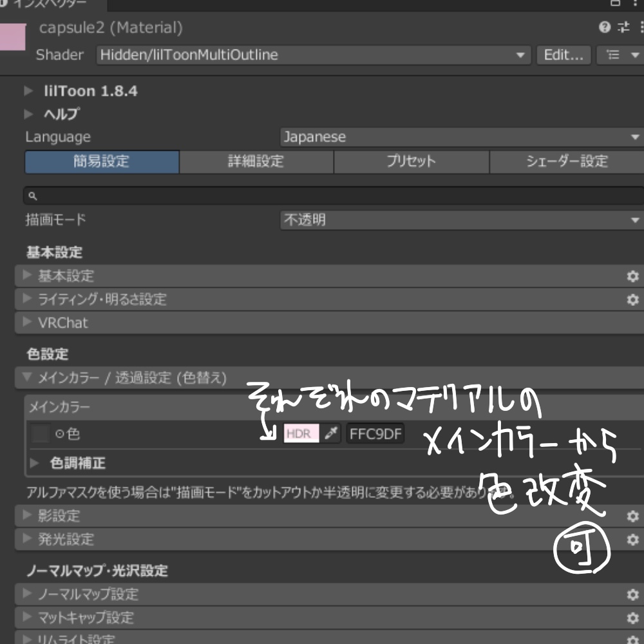The height and width of the screenshot is (644, 644).
Task: Switch to the 詳細設定 tab
Action: coord(256,162)
